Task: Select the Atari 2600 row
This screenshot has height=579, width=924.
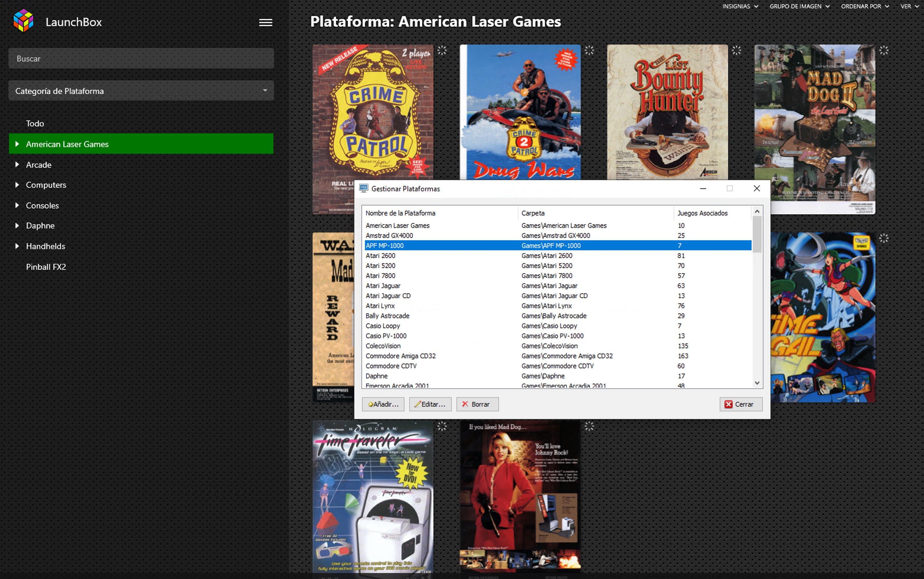Action: (558, 256)
